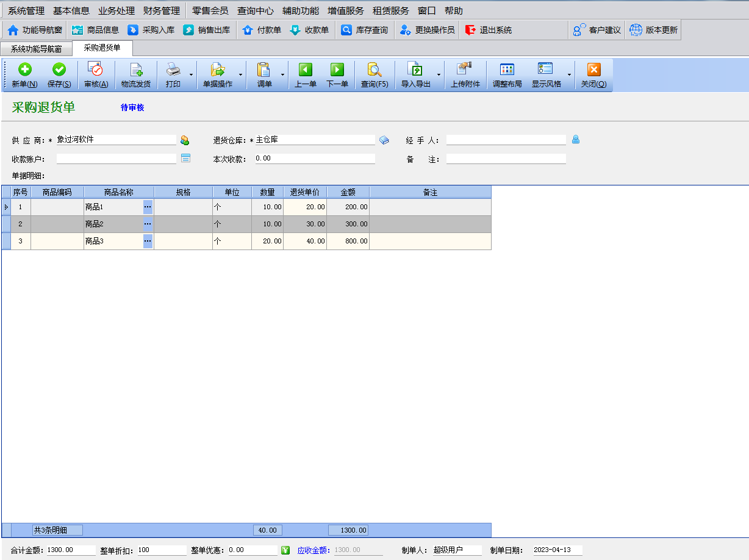The height and width of the screenshot is (560, 749).
Task: Click the 本次收款 amount field
Action: point(315,159)
